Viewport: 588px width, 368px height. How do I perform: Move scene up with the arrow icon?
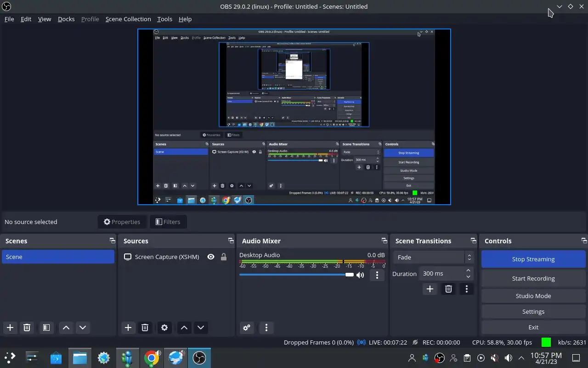click(66, 328)
